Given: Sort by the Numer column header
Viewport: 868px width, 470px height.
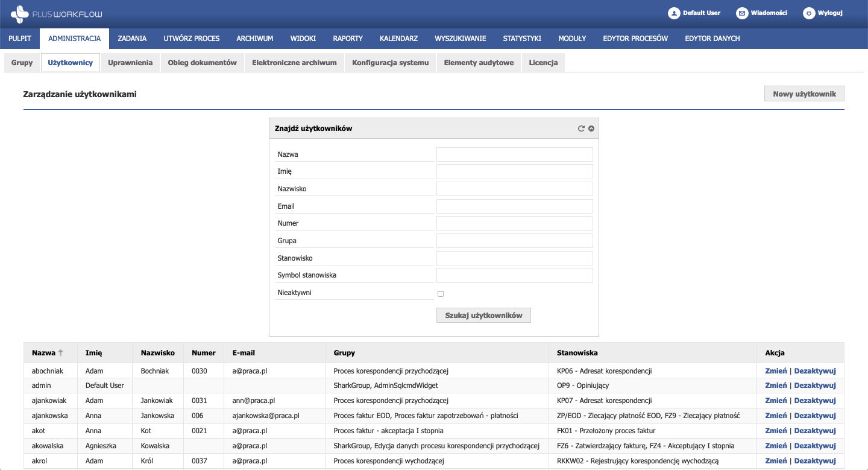Looking at the screenshot, I should pyautogui.click(x=204, y=353).
